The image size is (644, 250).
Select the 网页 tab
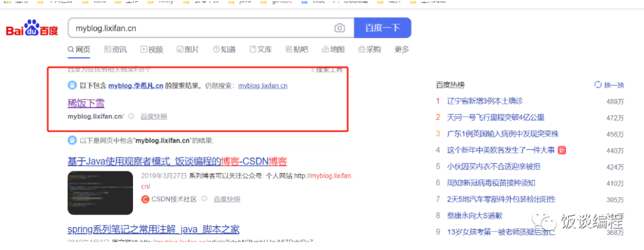(79, 50)
